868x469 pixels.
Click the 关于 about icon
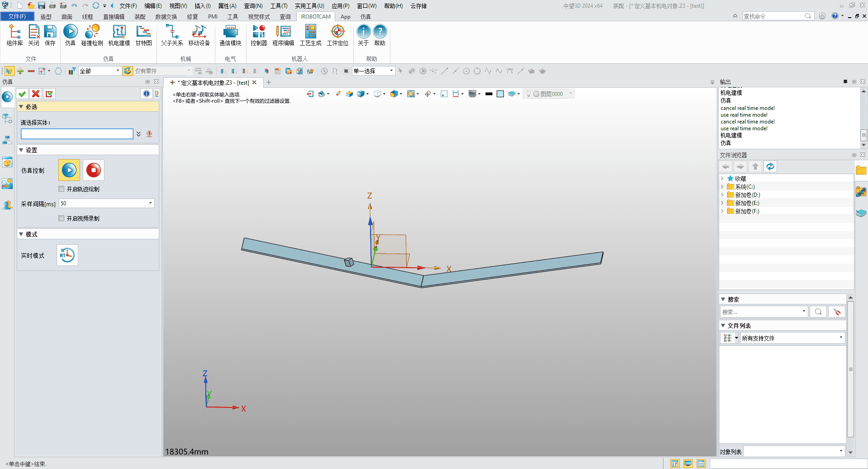(364, 35)
